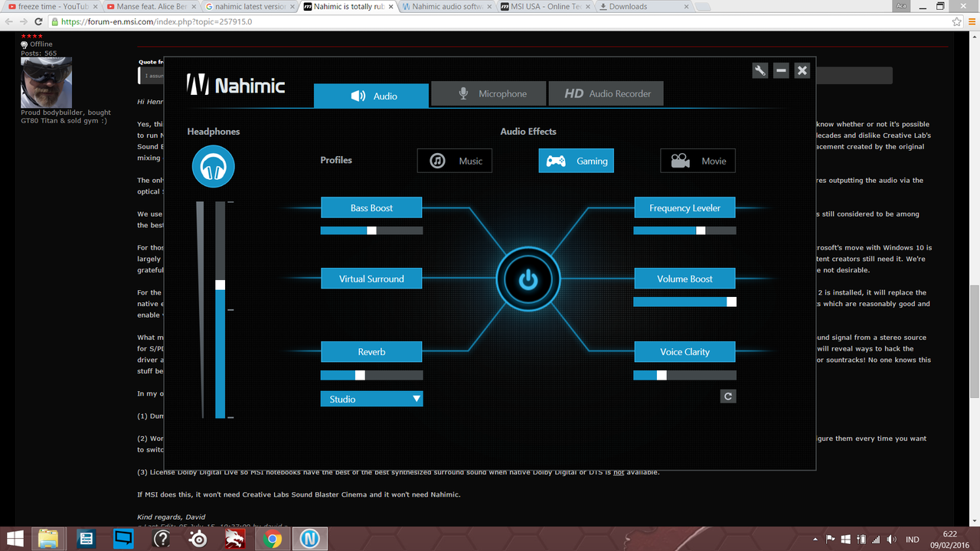Switch to the 'Nahimic audio software' tab
980x551 pixels.
pos(446,7)
